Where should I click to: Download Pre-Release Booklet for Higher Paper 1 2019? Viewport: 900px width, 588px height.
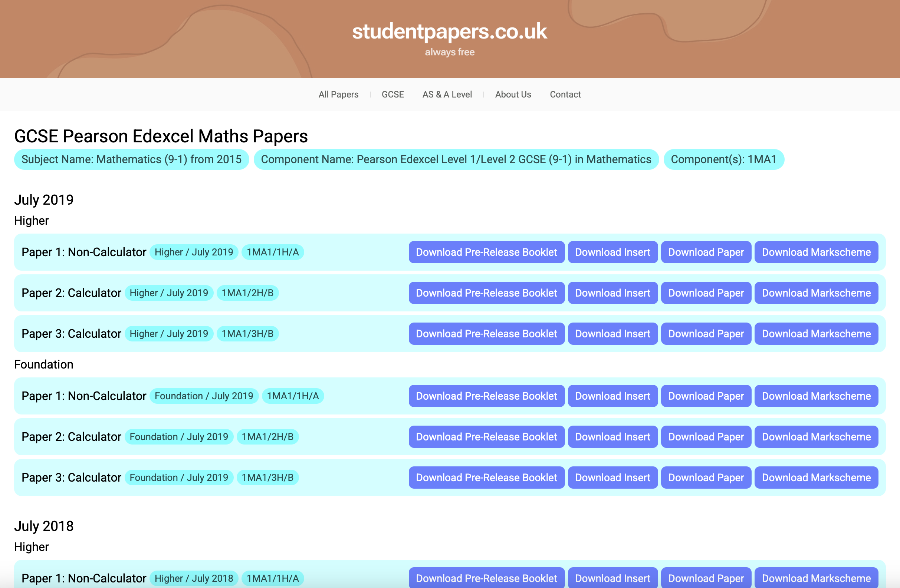tap(486, 252)
